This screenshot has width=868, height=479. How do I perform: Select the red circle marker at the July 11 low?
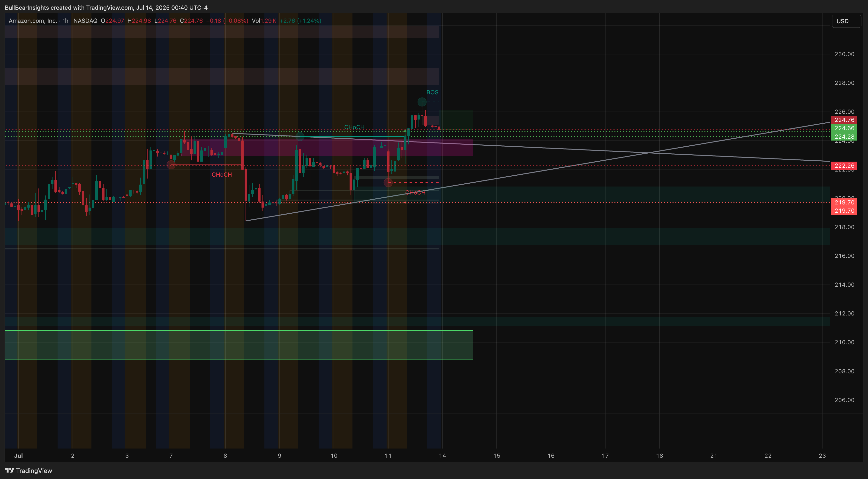[x=388, y=183]
